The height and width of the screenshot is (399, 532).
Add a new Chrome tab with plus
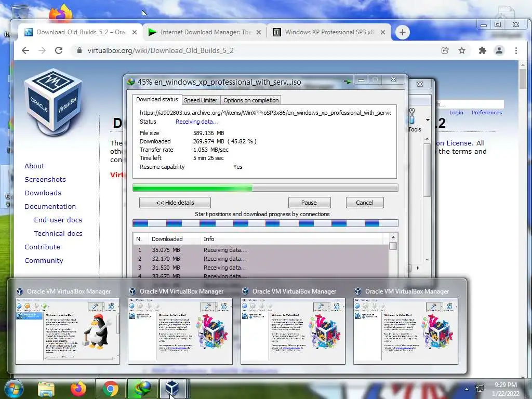[403, 32]
